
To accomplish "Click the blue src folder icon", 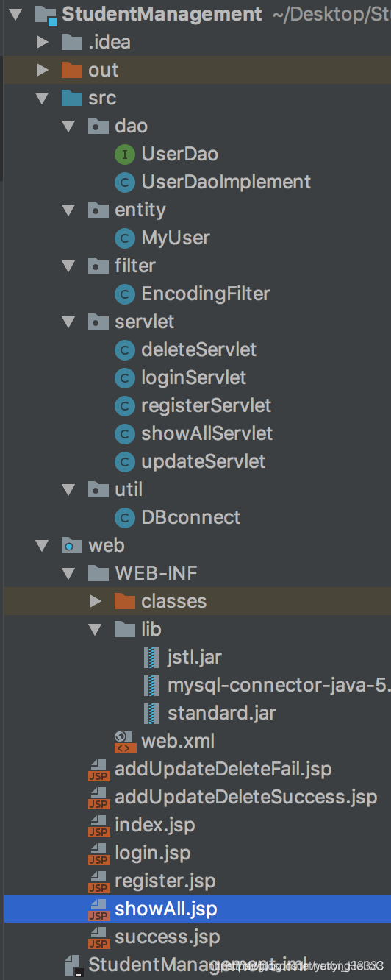I will [72, 98].
